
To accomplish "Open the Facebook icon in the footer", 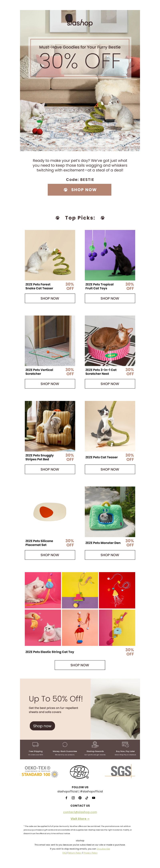I will (66, 798).
